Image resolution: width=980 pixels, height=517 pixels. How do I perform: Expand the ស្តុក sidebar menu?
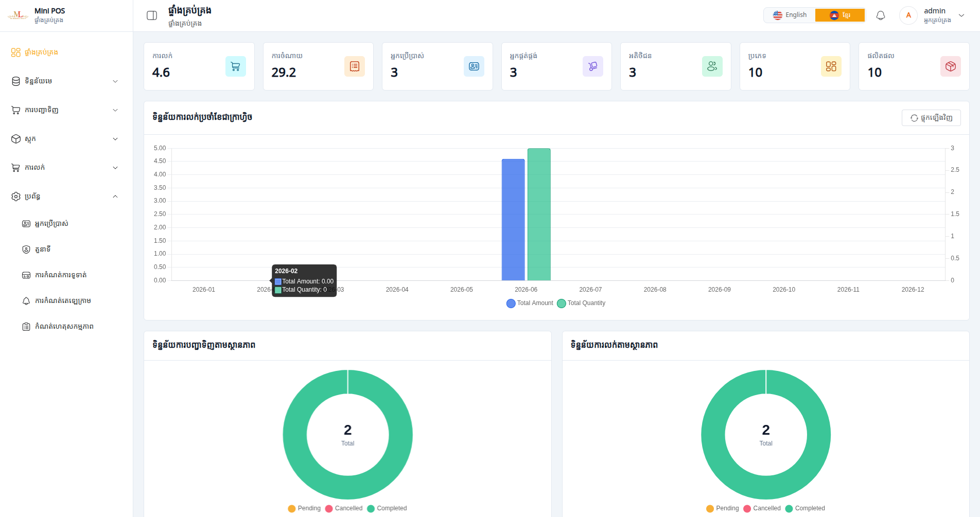(66, 139)
